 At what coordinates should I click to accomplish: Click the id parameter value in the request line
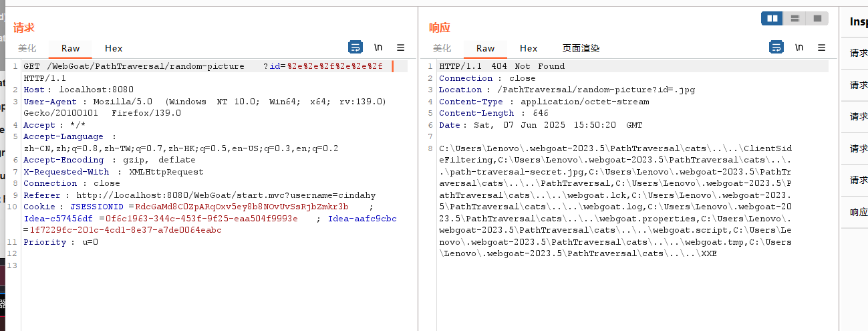coord(335,66)
